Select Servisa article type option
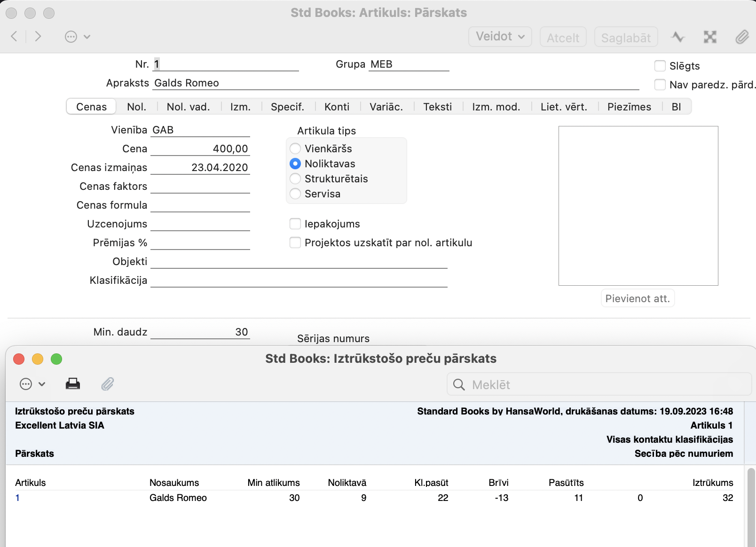 point(295,194)
